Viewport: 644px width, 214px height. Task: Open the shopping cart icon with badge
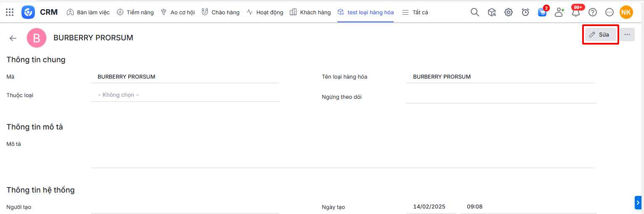[542, 12]
